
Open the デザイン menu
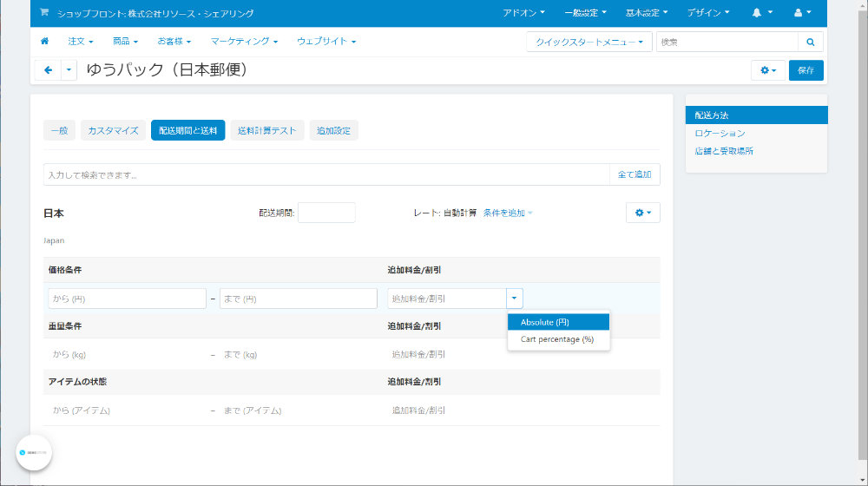click(708, 13)
